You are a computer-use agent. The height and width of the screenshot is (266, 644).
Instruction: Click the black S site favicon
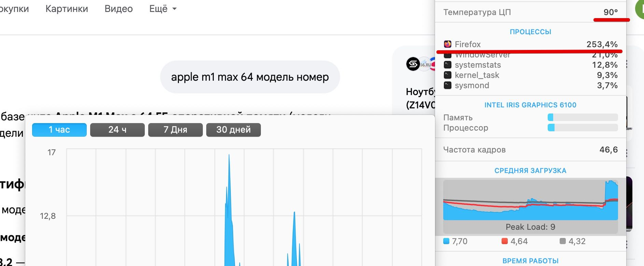[x=413, y=64]
